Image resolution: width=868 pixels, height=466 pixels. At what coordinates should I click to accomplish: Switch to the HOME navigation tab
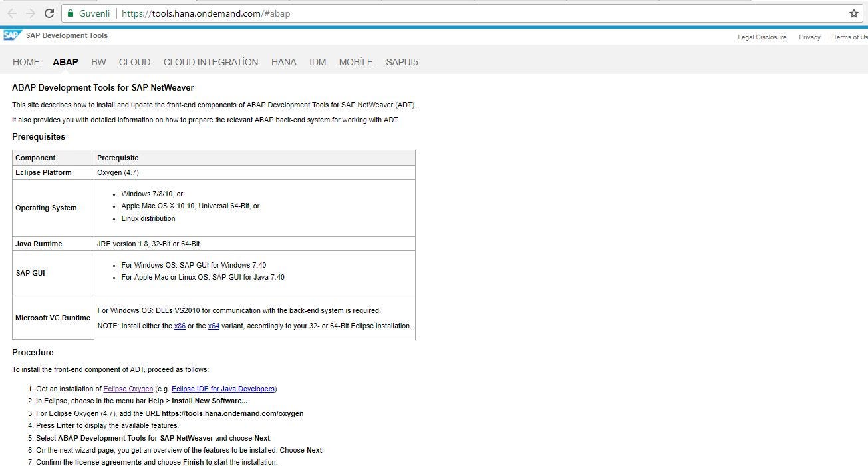tap(25, 62)
